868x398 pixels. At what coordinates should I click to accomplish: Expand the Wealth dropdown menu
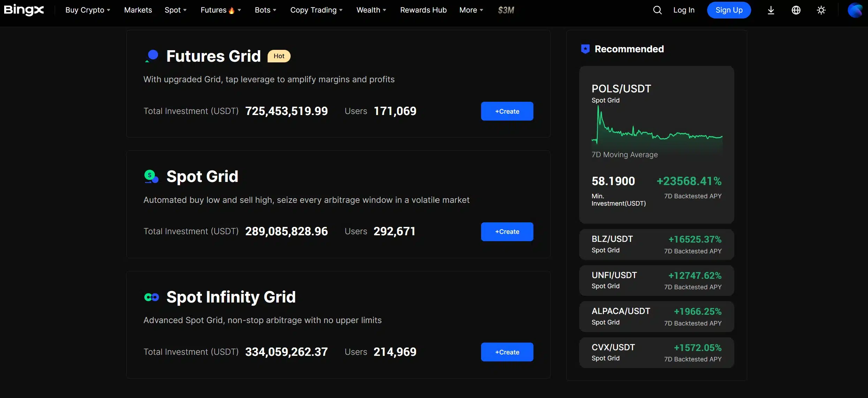[371, 10]
